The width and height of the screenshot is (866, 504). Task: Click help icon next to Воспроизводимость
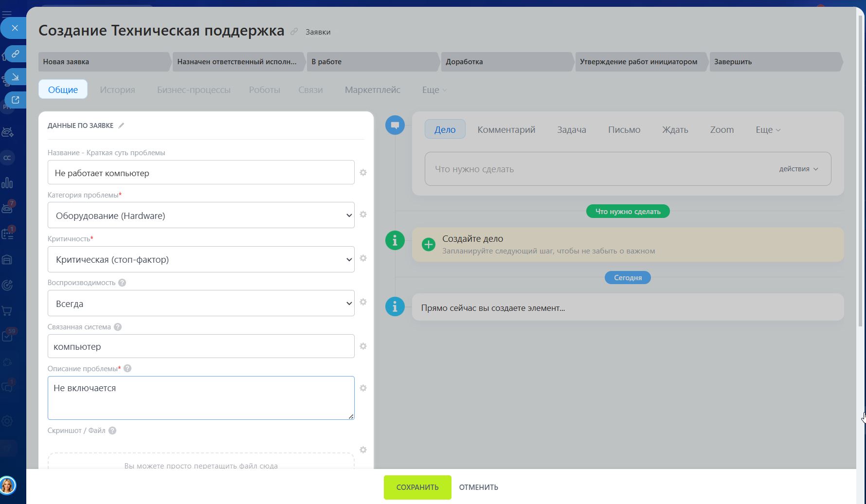click(x=122, y=283)
